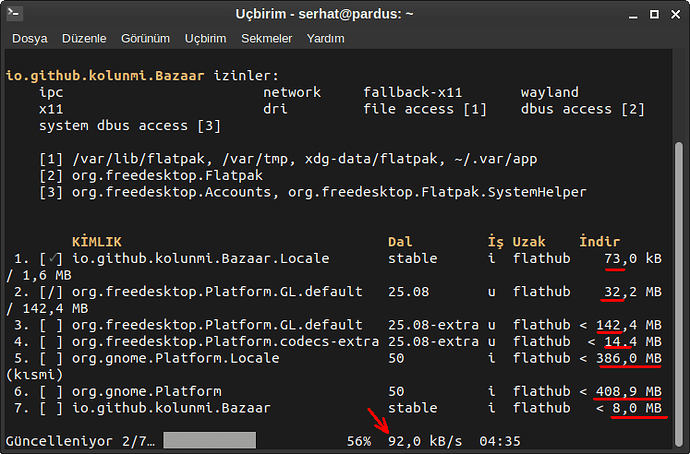Click org.freedesktop.Platform.codecs-extra text

click(x=225, y=341)
